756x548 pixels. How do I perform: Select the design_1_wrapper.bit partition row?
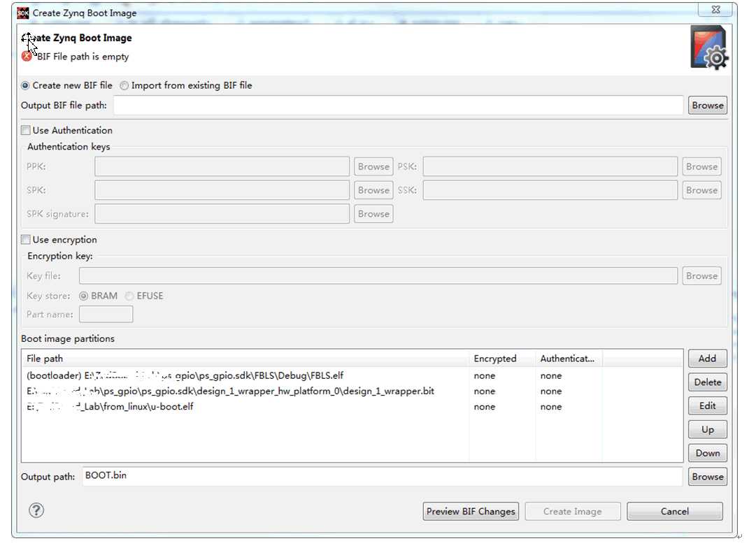pos(352,391)
